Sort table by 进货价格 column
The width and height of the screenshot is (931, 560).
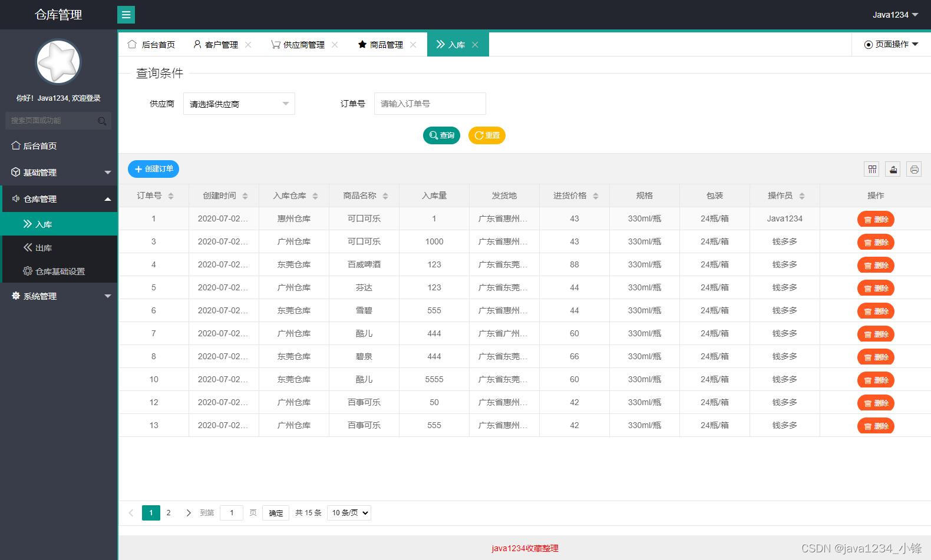596,196
